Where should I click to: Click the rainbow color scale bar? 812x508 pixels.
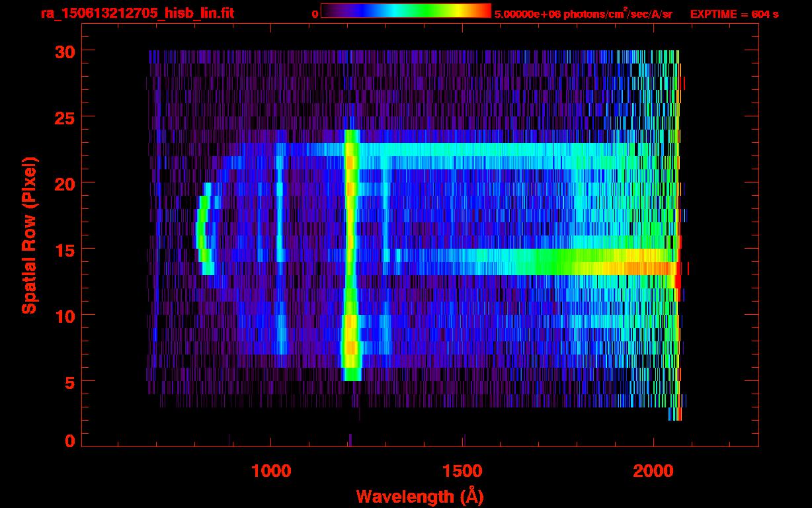[x=405, y=11]
